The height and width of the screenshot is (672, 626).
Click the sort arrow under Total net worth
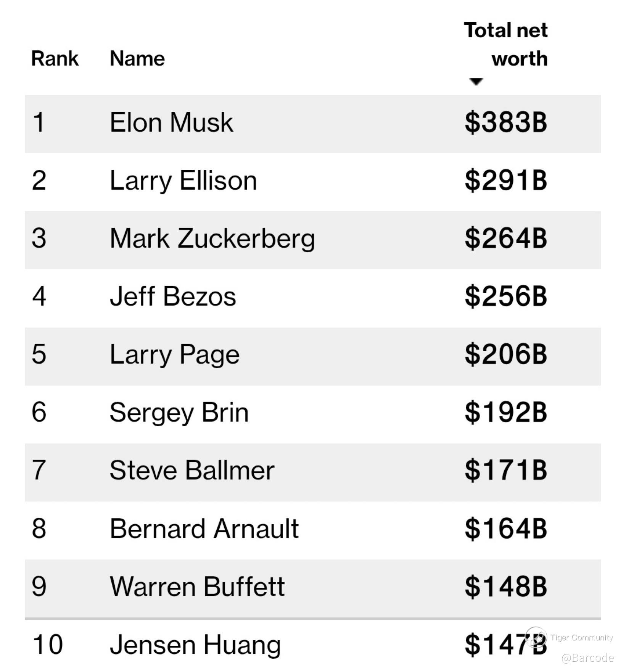point(476,81)
